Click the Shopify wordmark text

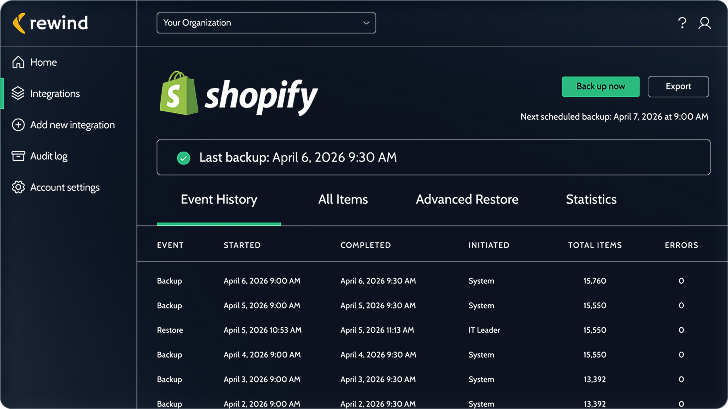coord(261,97)
